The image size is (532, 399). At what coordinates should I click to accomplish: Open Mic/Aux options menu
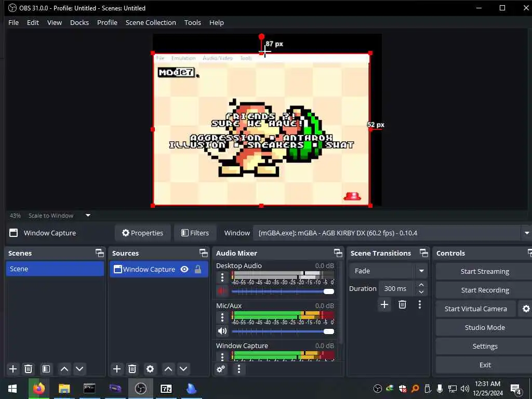click(222, 317)
